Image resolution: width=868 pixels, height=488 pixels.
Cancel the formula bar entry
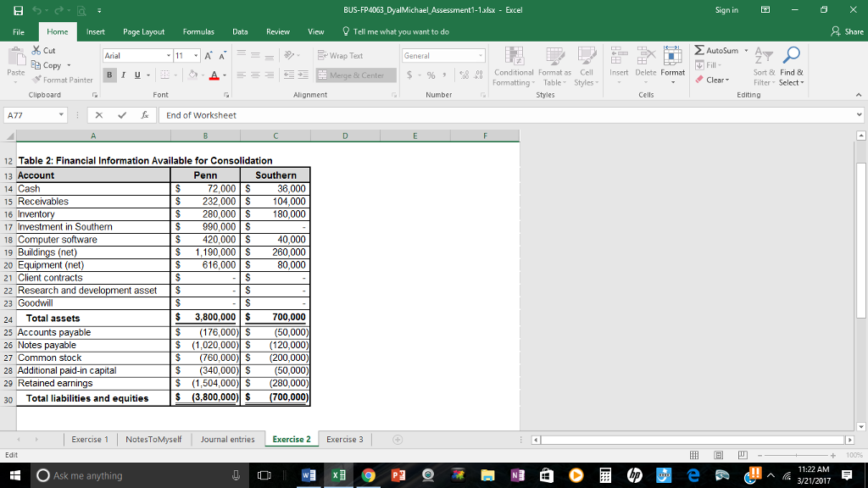pos(99,115)
